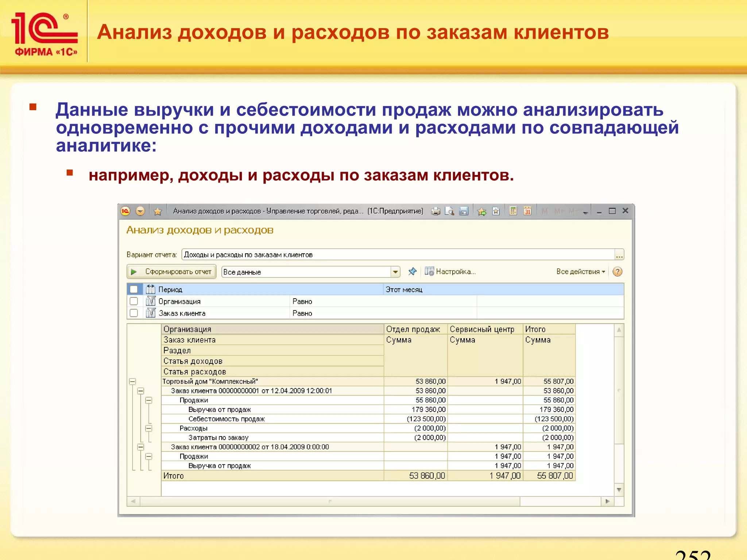The width and height of the screenshot is (747, 560).
Task: Click scroll right arrow of report
Action: (x=607, y=501)
